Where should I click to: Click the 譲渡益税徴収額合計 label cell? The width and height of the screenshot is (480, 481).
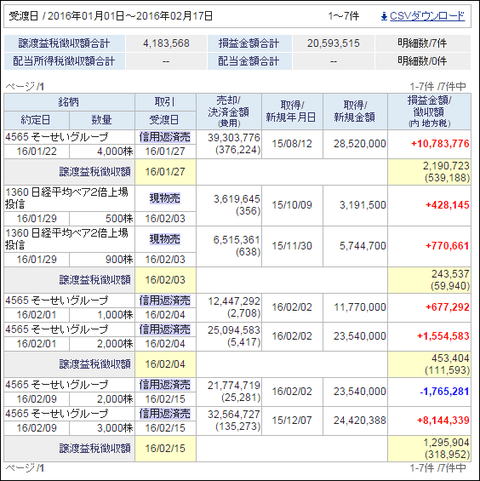click(x=64, y=43)
